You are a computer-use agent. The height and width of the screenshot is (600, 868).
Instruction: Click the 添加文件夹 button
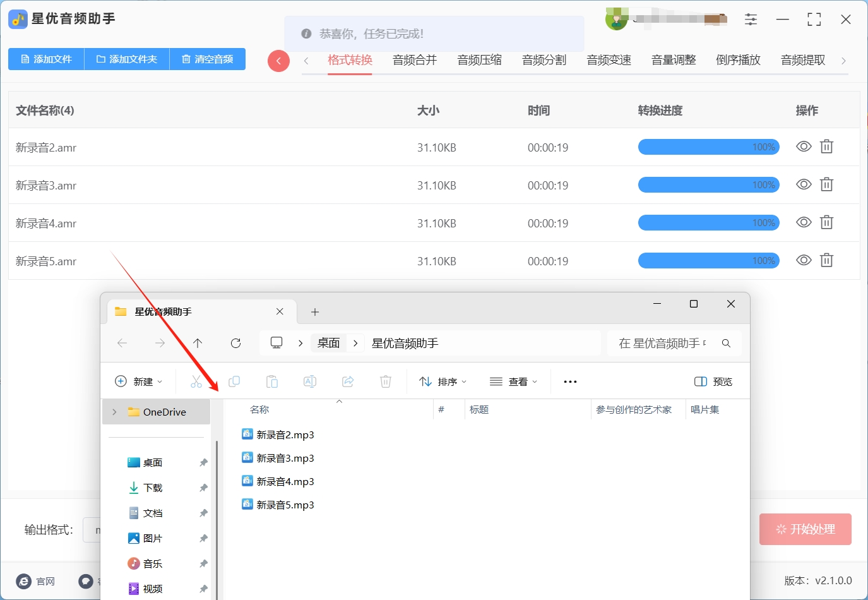tap(127, 59)
